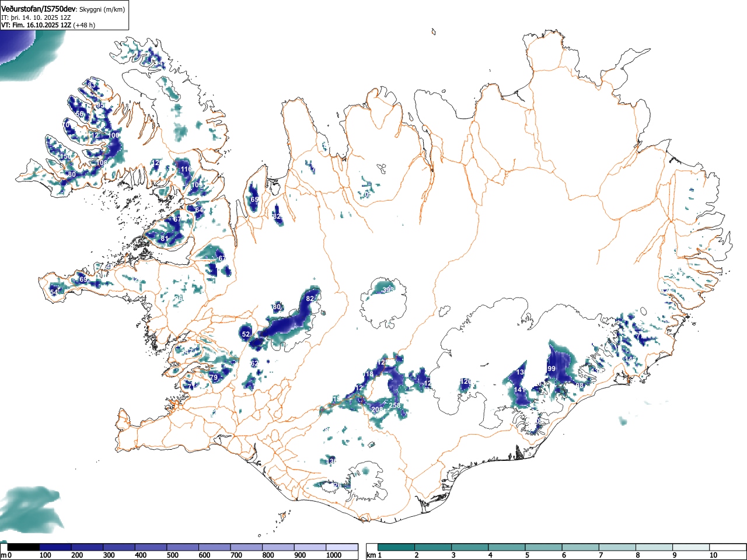The image size is (747, 560).
Task: Click the 116 visibility value on map
Action: (x=186, y=169)
